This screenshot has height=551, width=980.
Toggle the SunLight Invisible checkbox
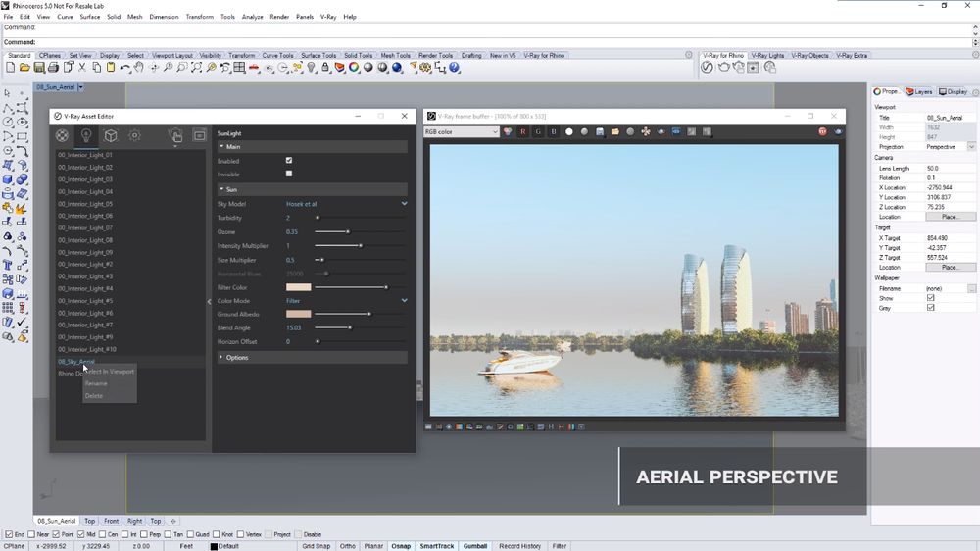point(289,174)
